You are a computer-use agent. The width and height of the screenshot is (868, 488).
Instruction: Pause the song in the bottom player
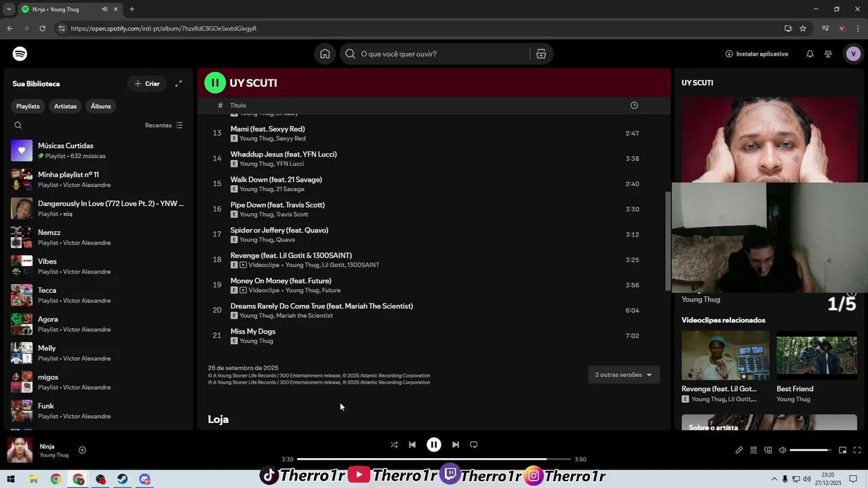434,445
